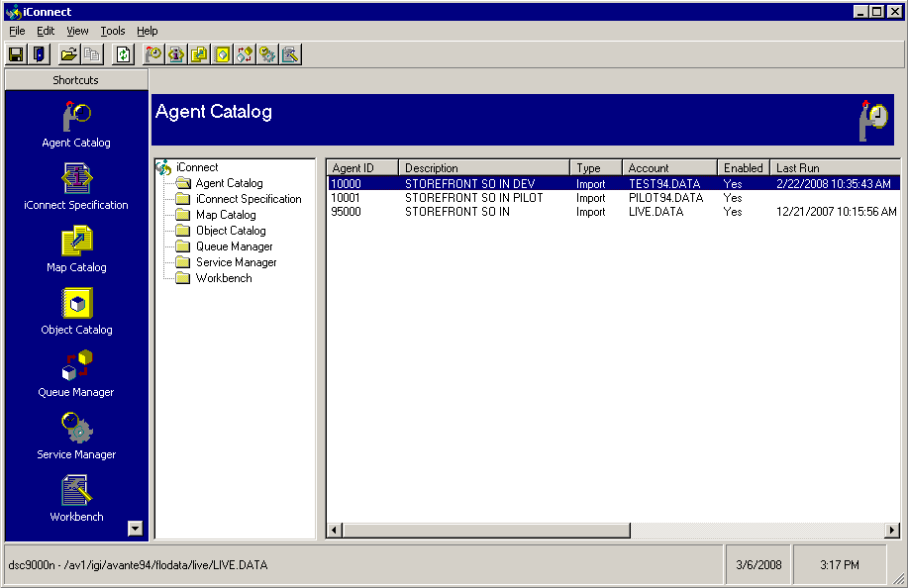Click the Save floppy disk toolbar icon
908x588 pixels.
(16, 54)
